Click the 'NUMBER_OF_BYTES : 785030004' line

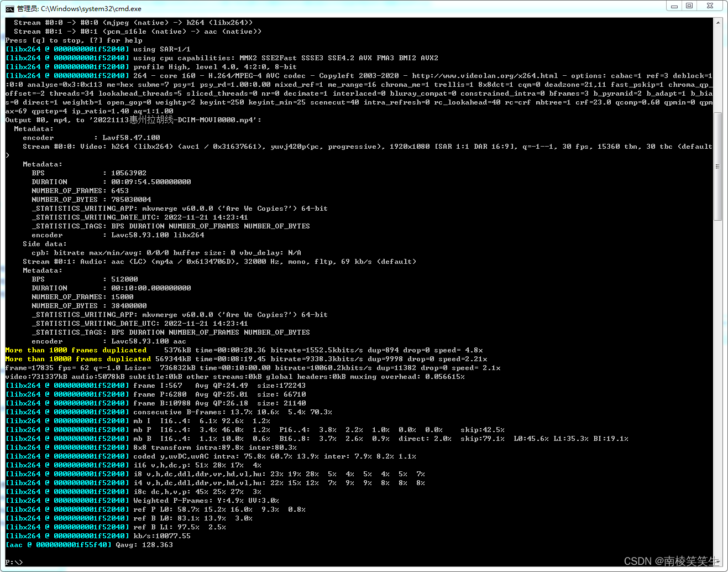click(91, 200)
